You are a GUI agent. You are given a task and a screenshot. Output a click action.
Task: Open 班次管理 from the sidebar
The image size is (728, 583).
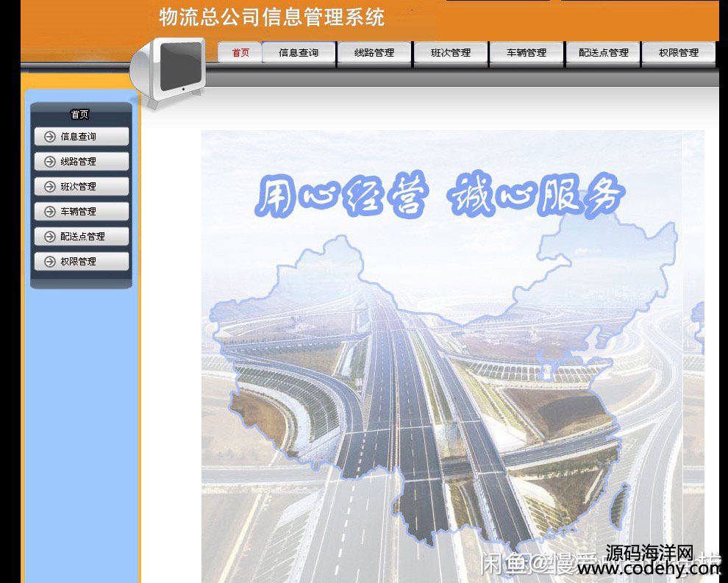click(81, 187)
